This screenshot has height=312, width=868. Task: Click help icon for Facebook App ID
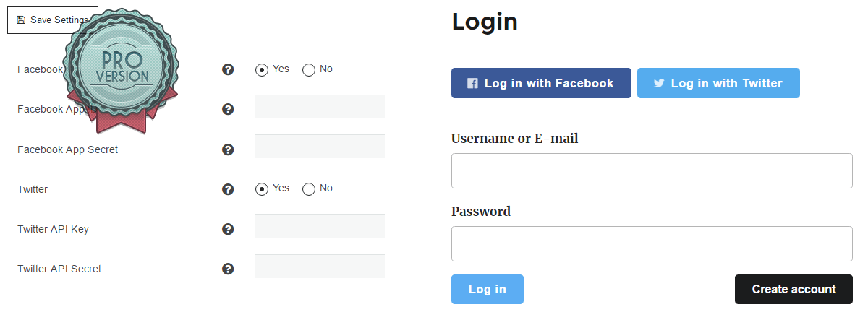[228, 110]
